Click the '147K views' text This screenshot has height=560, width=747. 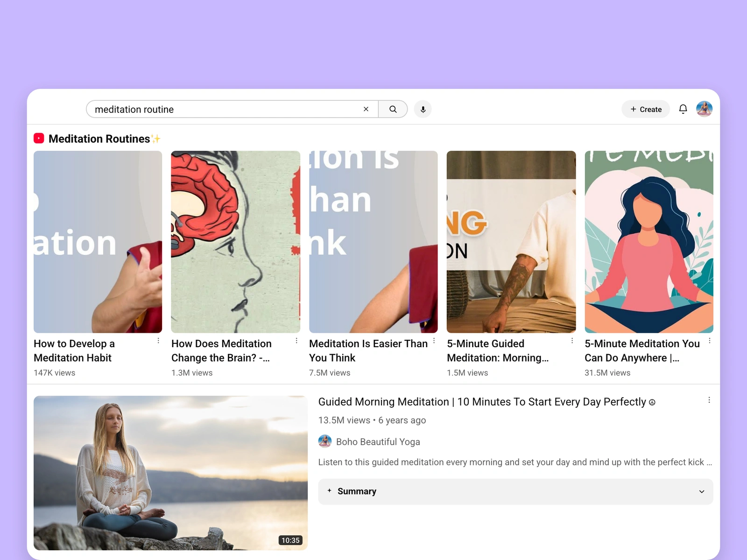pyautogui.click(x=54, y=373)
